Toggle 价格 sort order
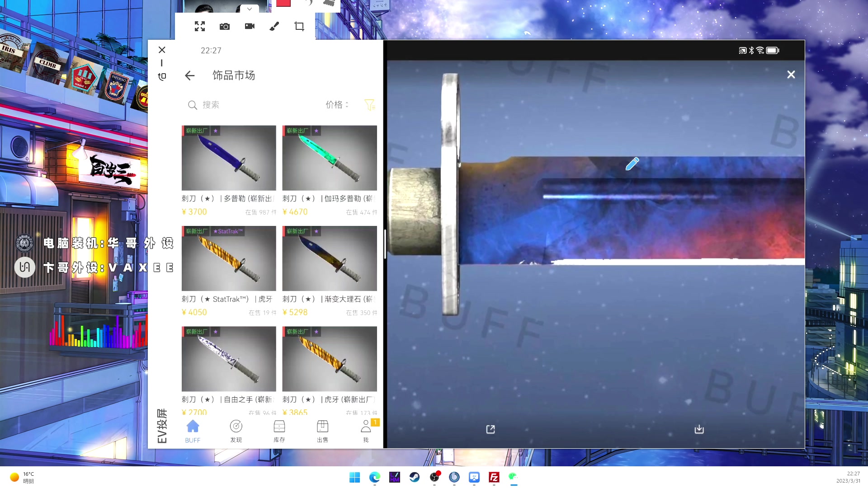The image size is (868, 488). pyautogui.click(x=337, y=104)
